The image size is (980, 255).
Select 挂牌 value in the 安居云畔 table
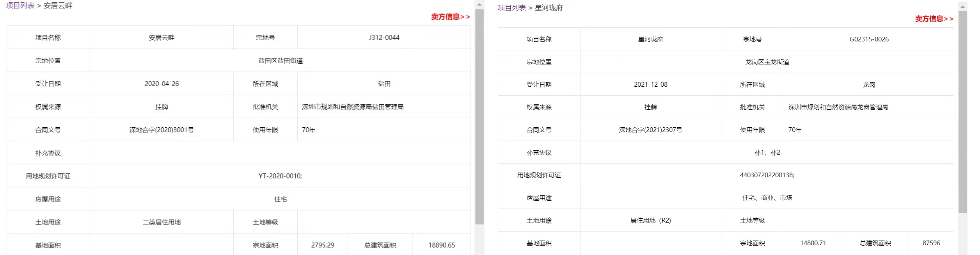pos(162,107)
